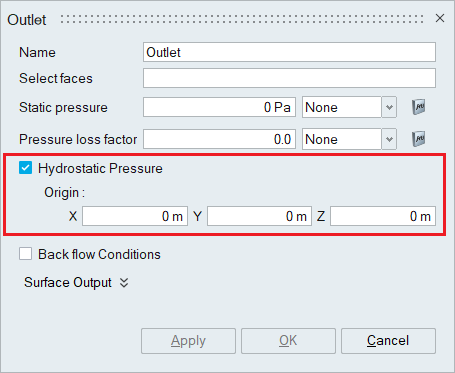
Task: Uncheck the Hydrostatic Pressure checkbox
Action: (x=26, y=168)
